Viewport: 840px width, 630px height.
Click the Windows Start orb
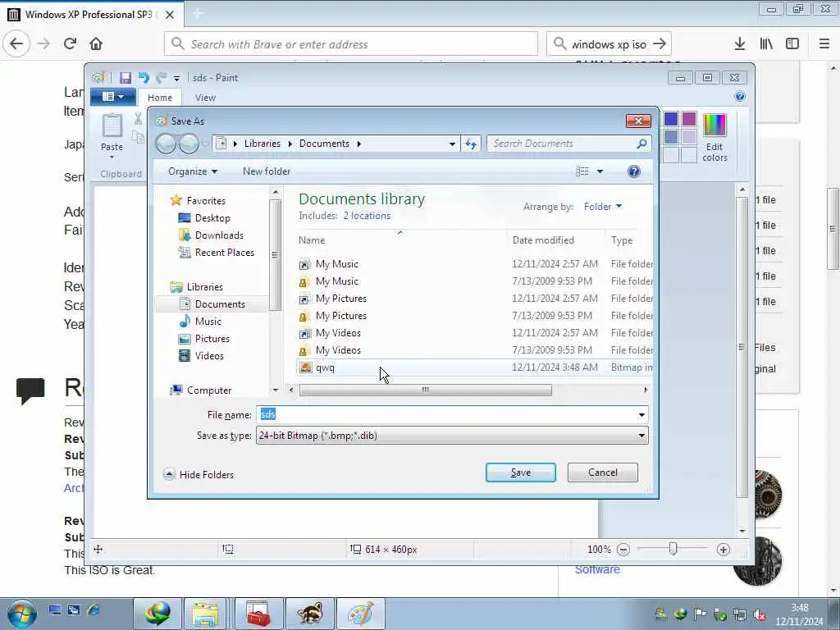[x=21, y=614]
